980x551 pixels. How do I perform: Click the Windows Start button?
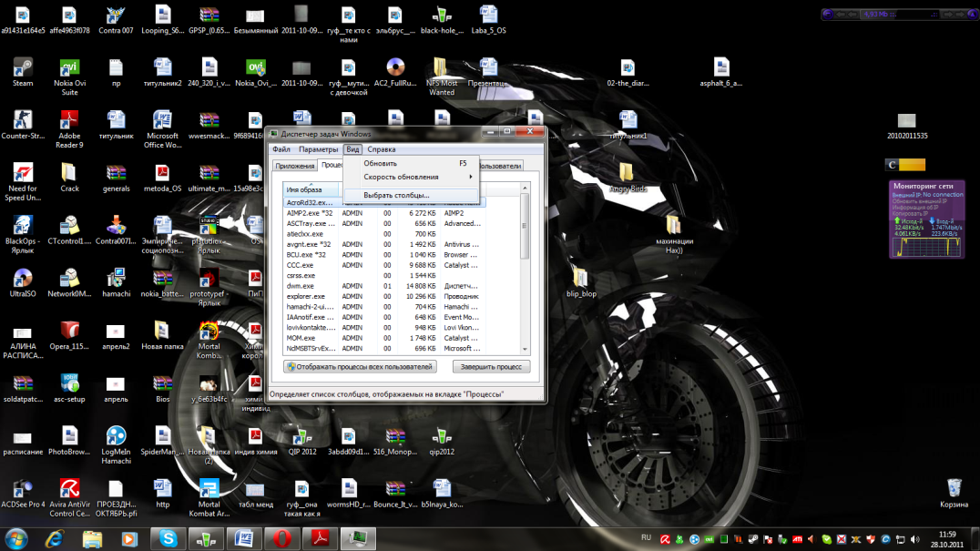[x=16, y=538]
